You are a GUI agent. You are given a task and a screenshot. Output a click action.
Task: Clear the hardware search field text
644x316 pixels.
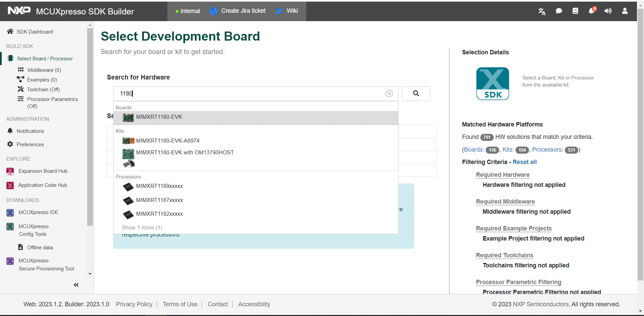point(389,94)
